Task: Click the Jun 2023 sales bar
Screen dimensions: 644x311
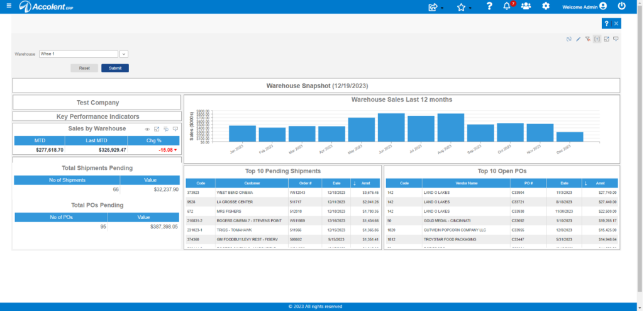Action: click(x=391, y=128)
